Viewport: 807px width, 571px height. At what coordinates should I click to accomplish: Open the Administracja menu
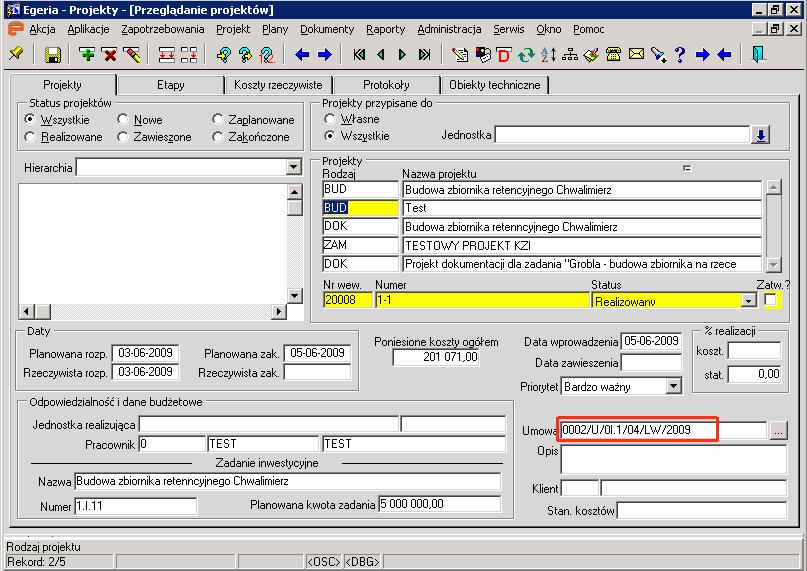click(449, 29)
